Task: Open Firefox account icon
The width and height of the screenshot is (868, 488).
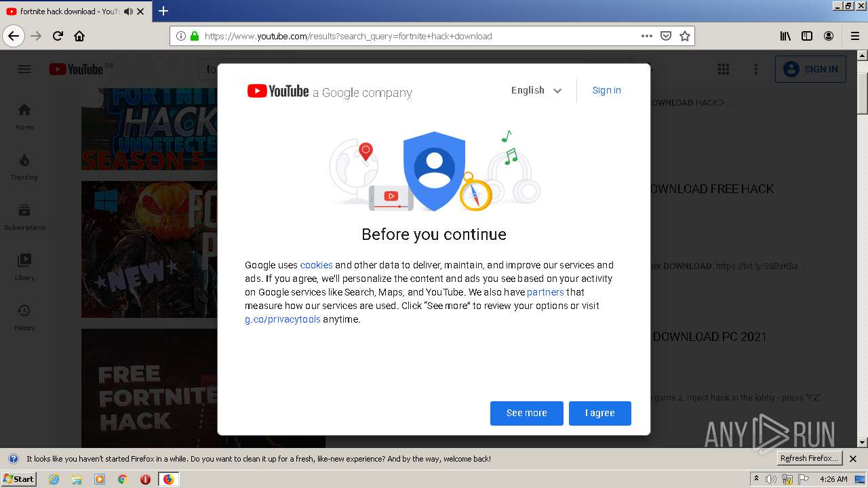Action: 829,36
